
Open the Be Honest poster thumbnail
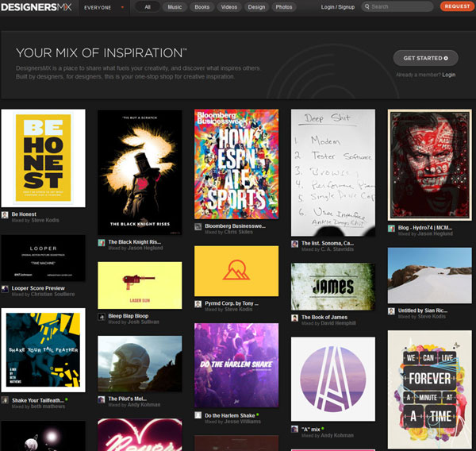click(x=43, y=158)
